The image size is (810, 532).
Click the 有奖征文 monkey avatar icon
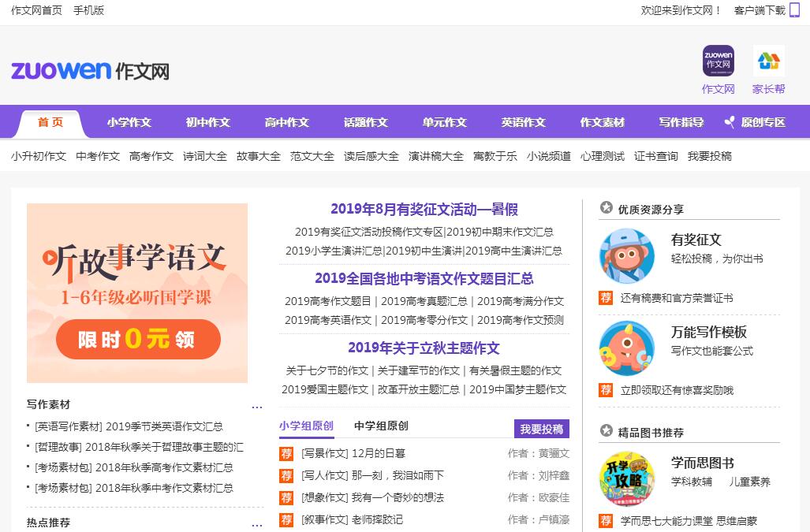click(x=626, y=255)
